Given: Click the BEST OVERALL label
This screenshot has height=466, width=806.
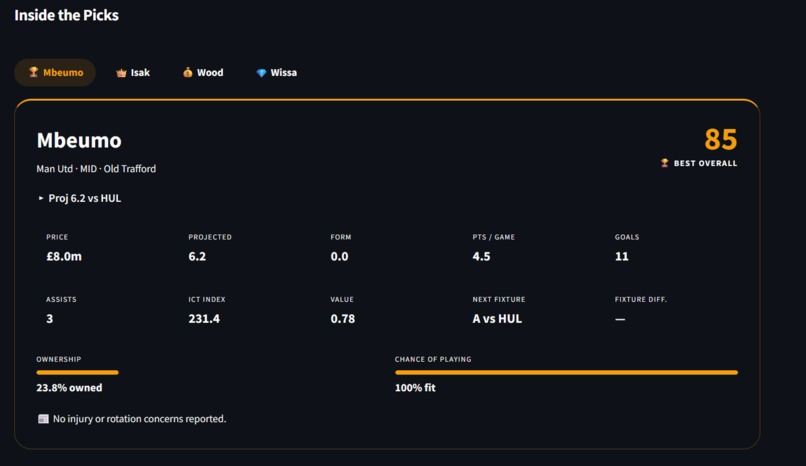Looking at the screenshot, I should pyautogui.click(x=705, y=163).
